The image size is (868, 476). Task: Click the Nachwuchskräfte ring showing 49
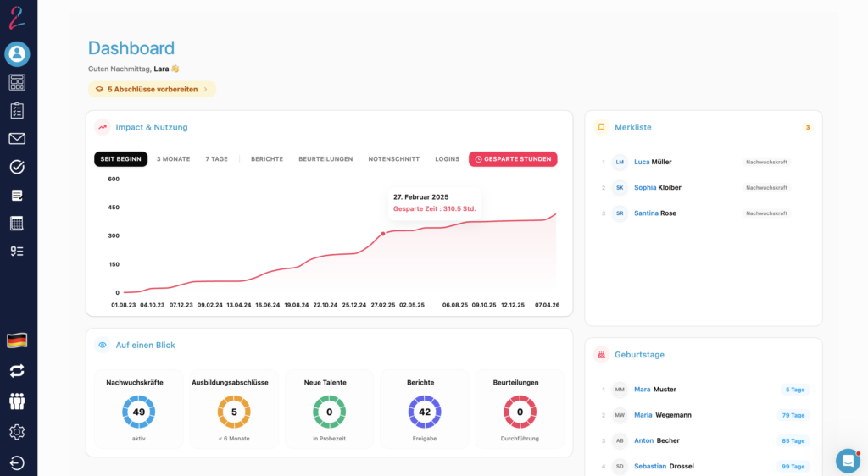138,412
